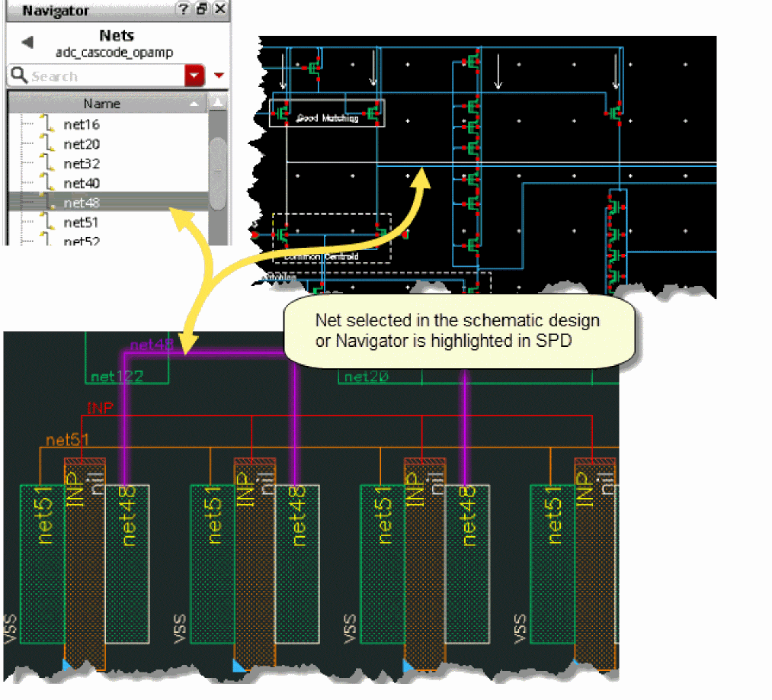Select net51 in the Nets list
The width and height of the screenshot is (772, 700).
[x=82, y=223]
